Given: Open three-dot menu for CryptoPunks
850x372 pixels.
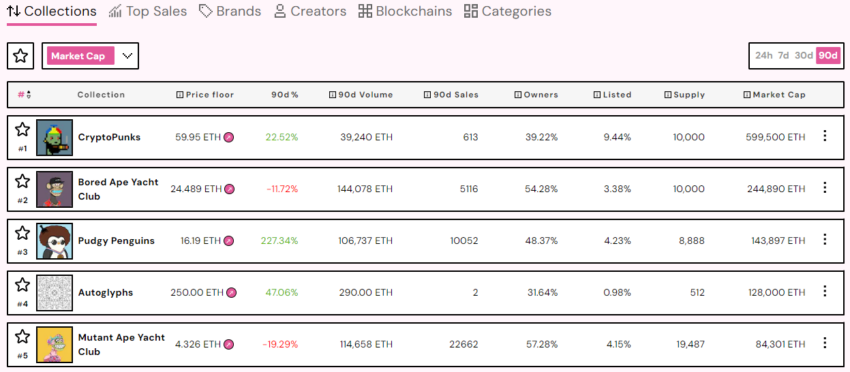Looking at the screenshot, I should click(x=825, y=136).
